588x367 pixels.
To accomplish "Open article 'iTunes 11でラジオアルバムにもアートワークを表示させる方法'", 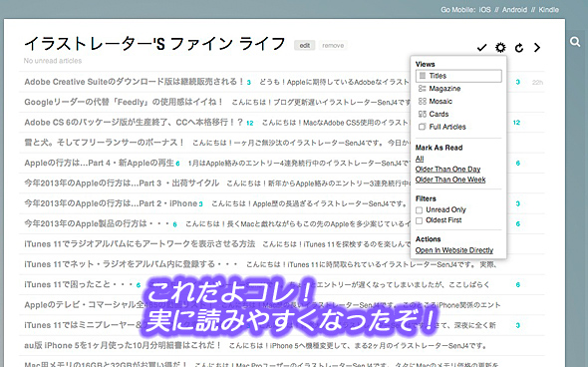I will tap(140, 244).
